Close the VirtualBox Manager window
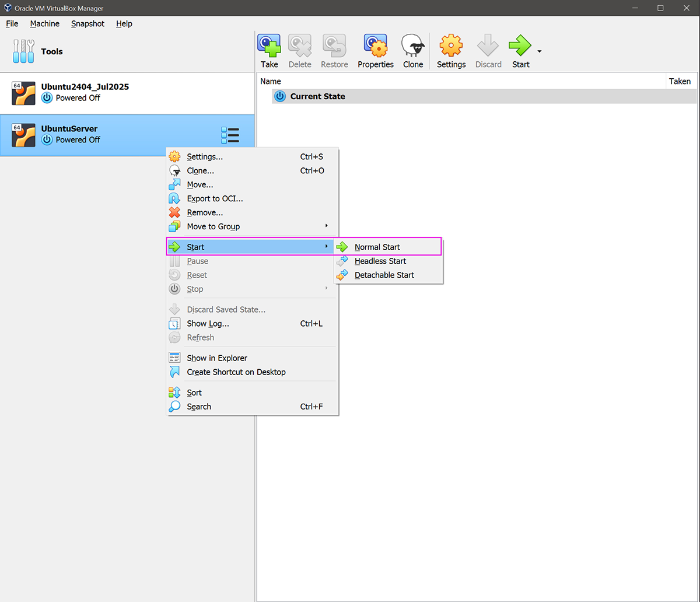This screenshot has height=602, width=700. pyautogui.click(x=687, y=8)
